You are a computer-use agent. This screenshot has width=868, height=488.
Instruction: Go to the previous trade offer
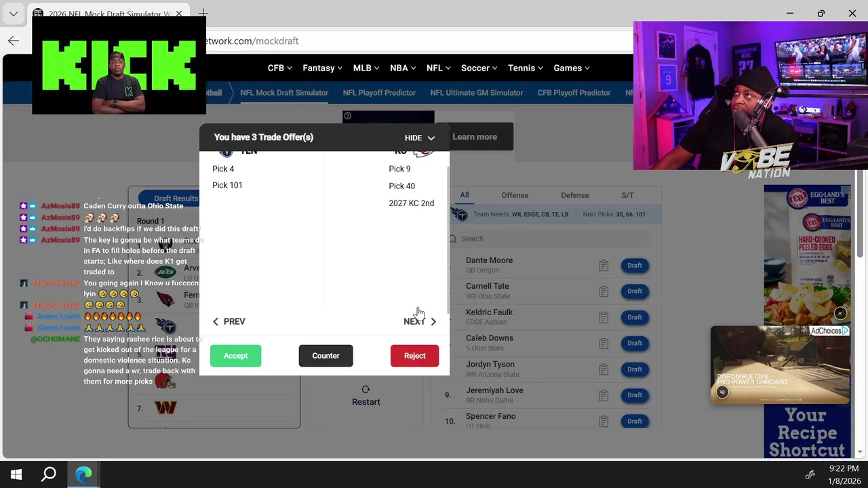[229, 321]
